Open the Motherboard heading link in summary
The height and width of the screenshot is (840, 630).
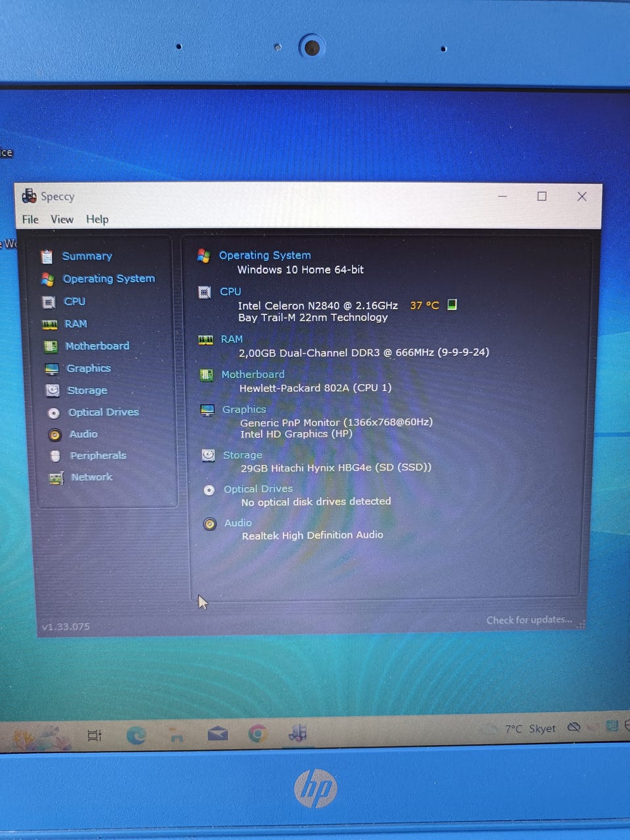(253, 374)
